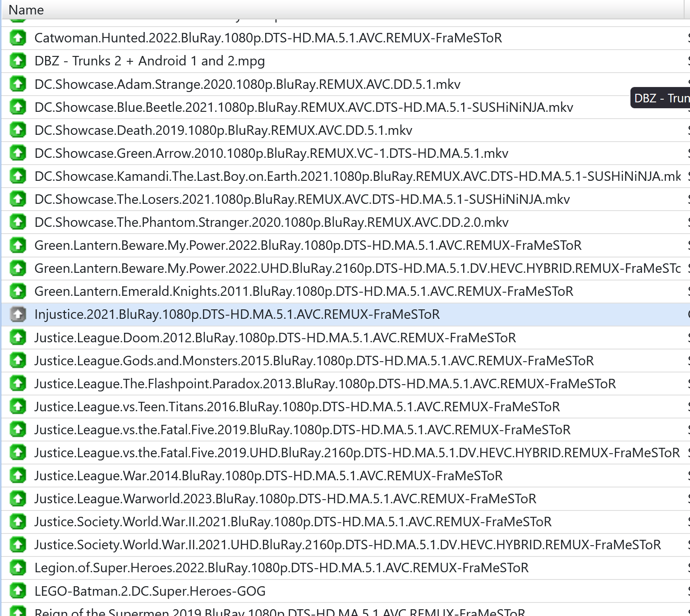Click the status icon for DC.Showcase.Death.2019
The height and width of the screenshot is (616, 690).
18,130
